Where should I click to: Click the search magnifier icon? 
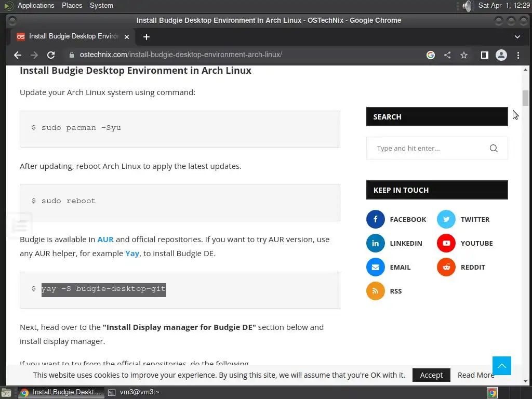click(x=494, y=148)
